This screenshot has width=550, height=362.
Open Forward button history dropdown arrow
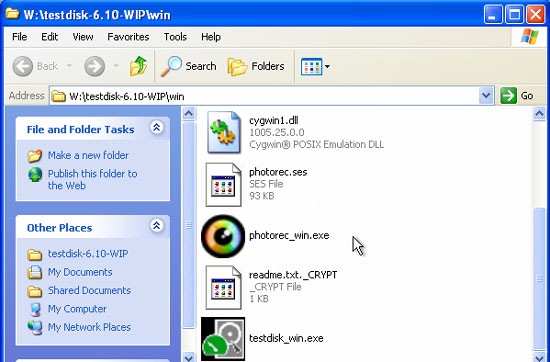pyautogui.click(x=116, y=66)
